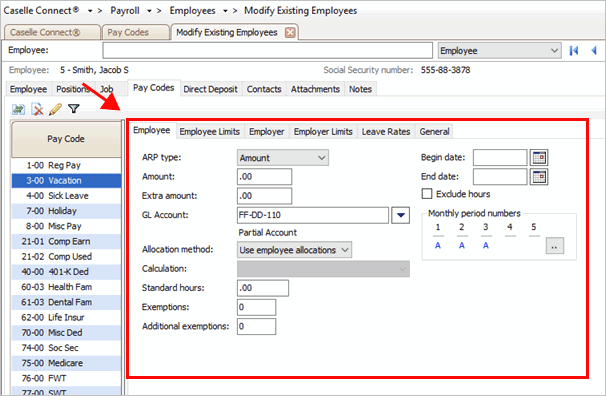Viewport: 606px width, 396px height.
Task: Expand the Employees breadcrumb arrow
Action: pyautogui.click(x=225, y=11)
